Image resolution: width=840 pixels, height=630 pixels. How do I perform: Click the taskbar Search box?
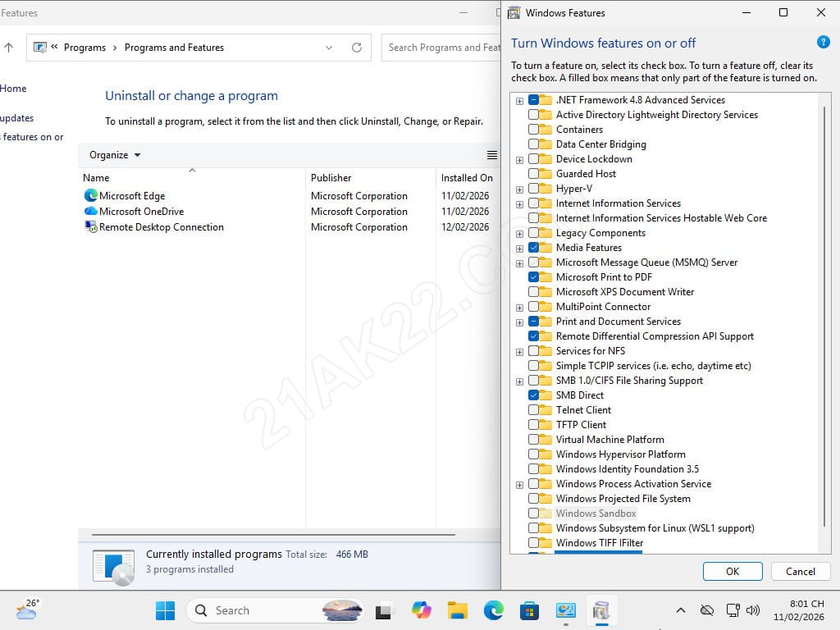coord(275,610)
